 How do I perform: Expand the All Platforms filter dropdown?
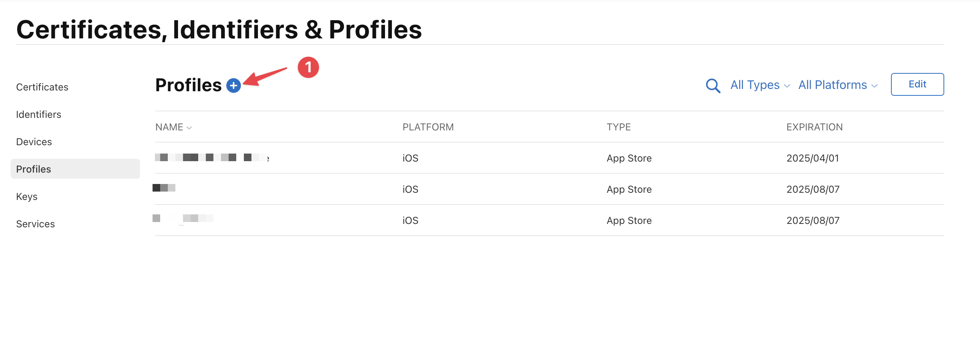pos(837,85)
